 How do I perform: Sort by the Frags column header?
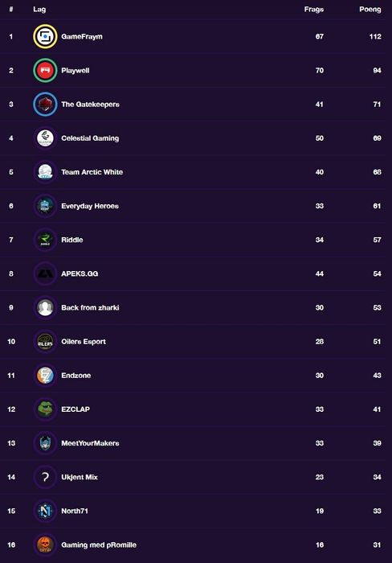pos(314,10)
